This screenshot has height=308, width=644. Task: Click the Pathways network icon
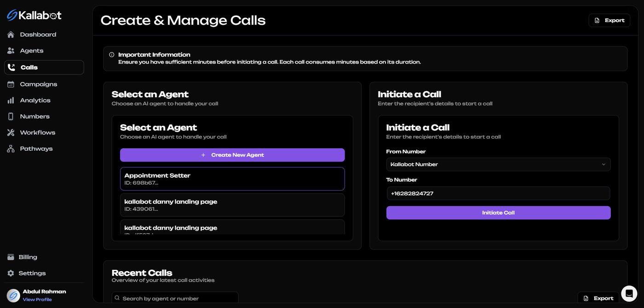pyautogui.click(x=11, y=149)
